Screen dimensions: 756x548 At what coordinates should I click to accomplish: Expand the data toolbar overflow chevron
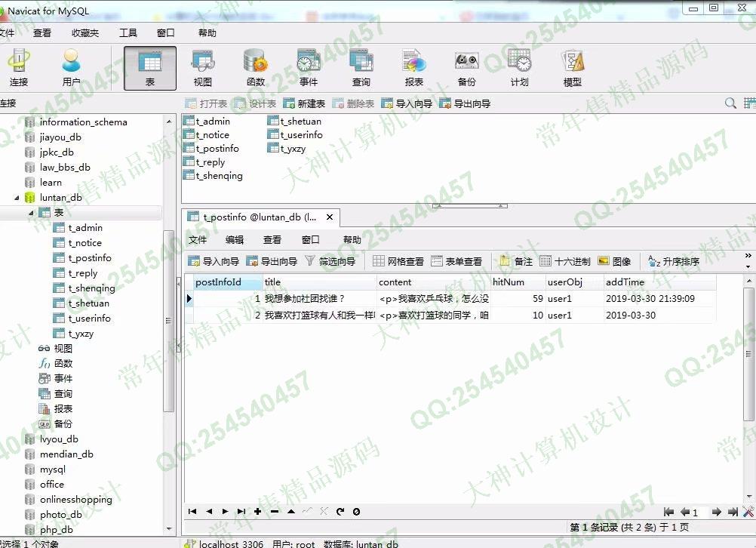(x=748, y=256)
